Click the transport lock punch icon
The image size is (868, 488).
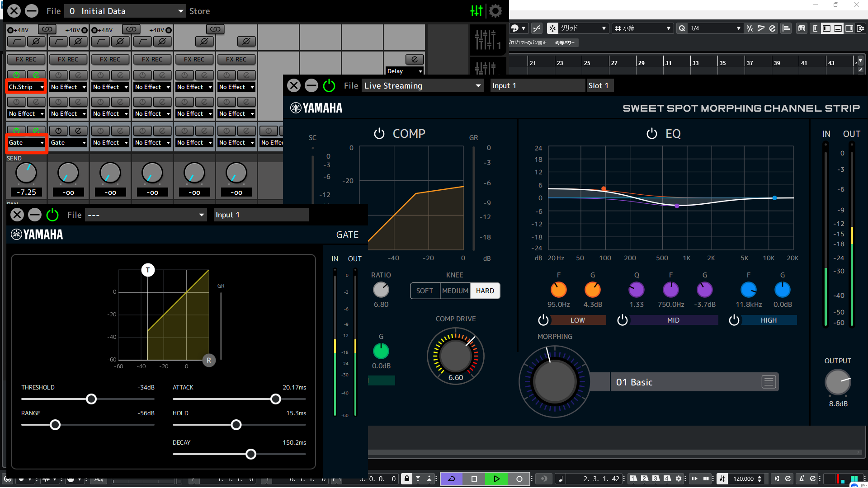pos(406,479)
